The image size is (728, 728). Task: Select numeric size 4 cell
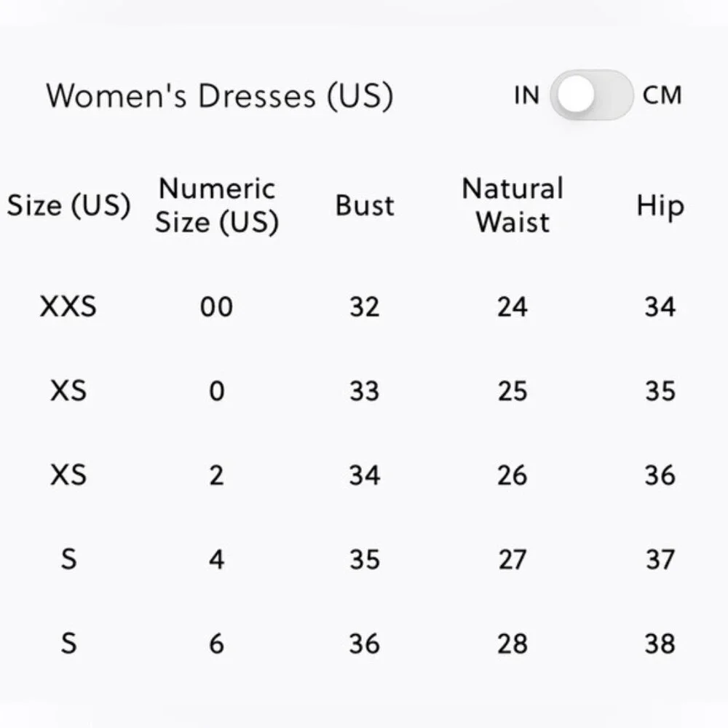[216, 559]
